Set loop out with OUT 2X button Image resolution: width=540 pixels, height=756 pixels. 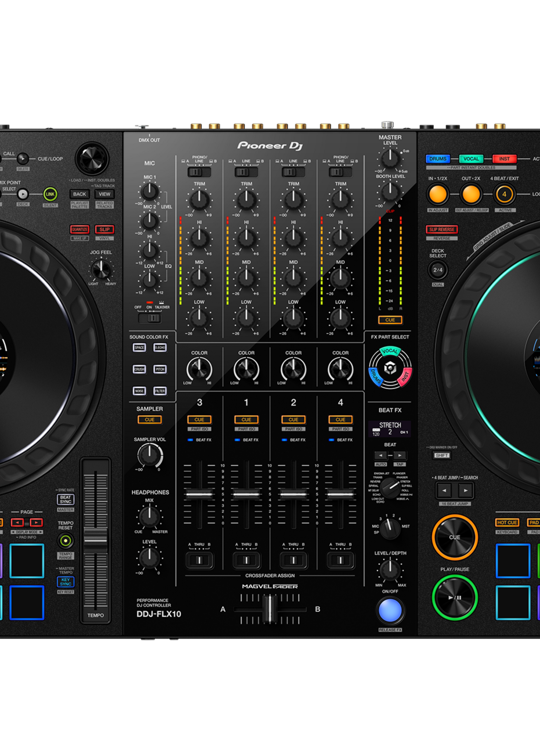pyautogui.click(x=471, y=194)
